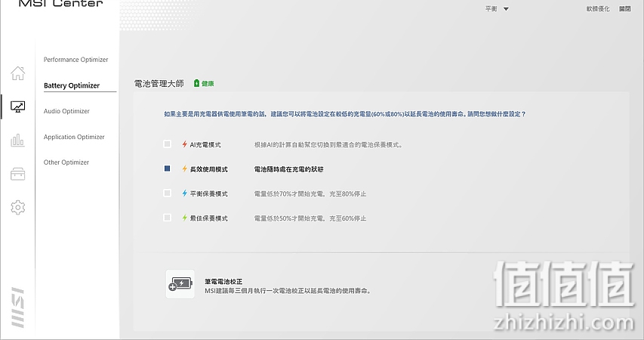Screen dimensions: 644x340
Task: Open the bar chart statistics sidebar icon
Action: (17, 141)
